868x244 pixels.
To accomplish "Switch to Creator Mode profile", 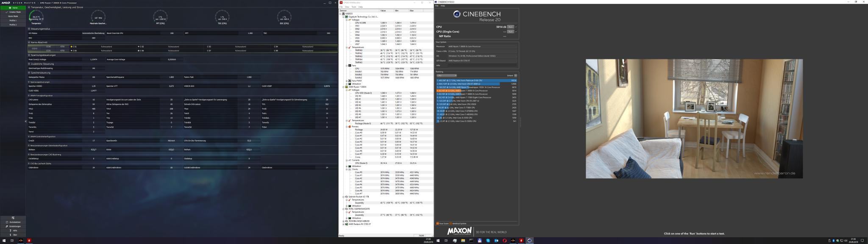I will tap(13, 12).
